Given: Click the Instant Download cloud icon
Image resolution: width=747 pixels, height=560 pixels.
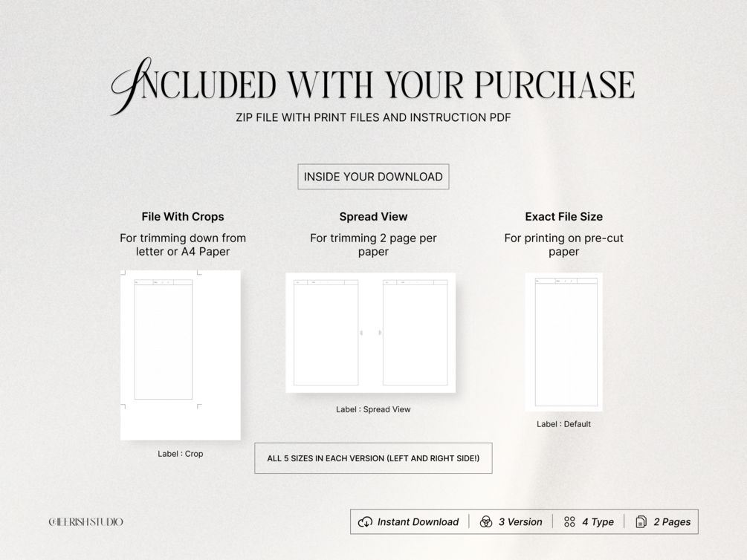Looking at the screenshot, I should click(366, 522).
